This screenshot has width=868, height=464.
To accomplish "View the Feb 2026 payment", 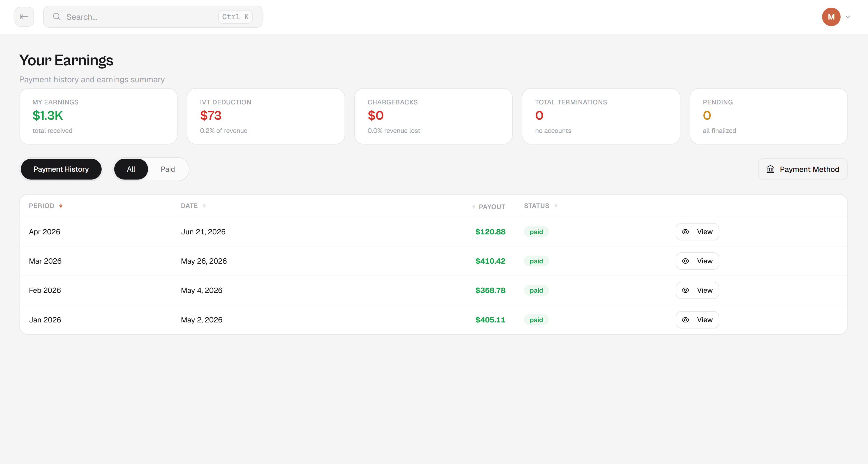I will pos(697,290).
